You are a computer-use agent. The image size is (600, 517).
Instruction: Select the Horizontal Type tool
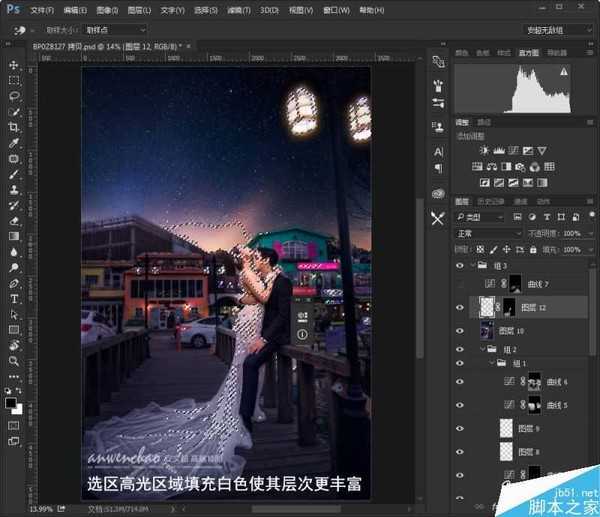point(14,299)
